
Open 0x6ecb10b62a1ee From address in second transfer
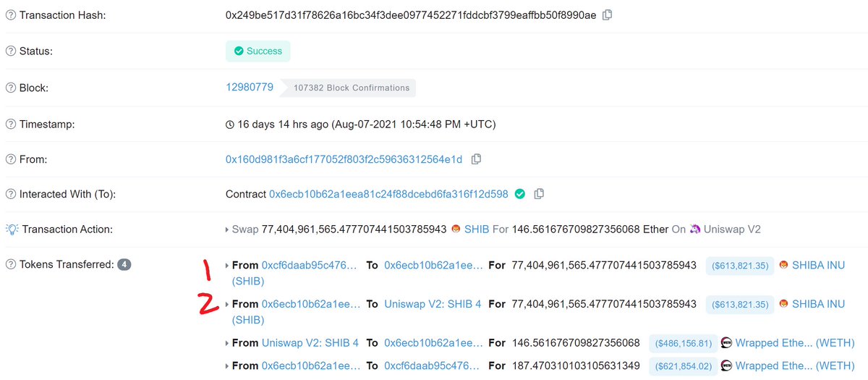[x=310, y=304]
